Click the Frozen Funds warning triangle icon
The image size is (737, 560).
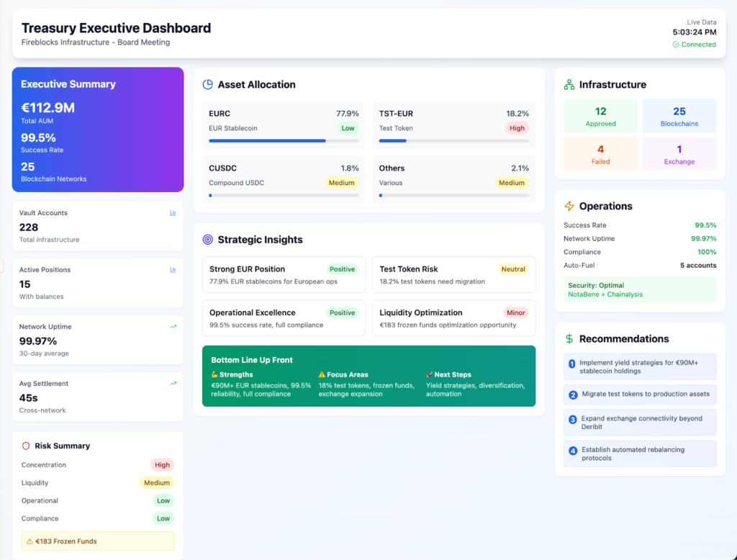[x=29, y=541]
